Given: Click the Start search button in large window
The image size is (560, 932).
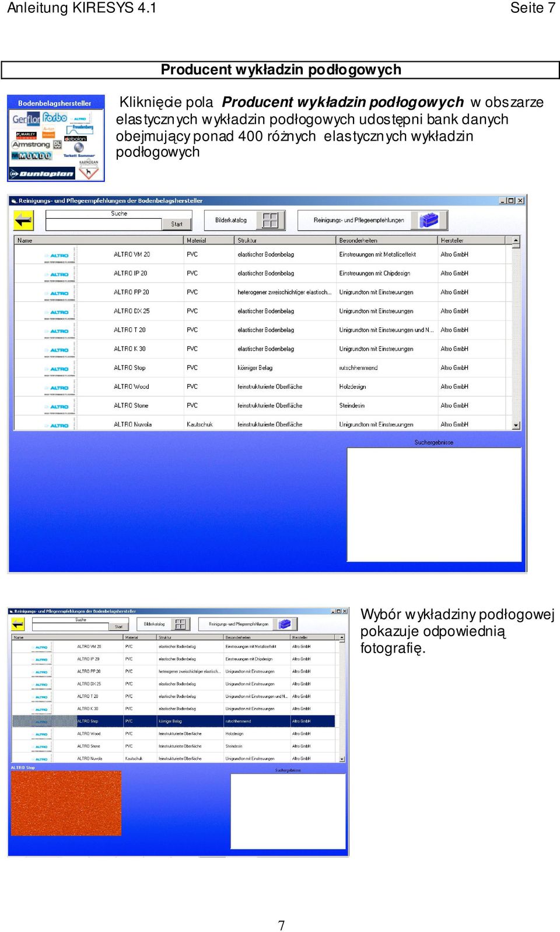Looking at the screenshot, I should 176,224.
